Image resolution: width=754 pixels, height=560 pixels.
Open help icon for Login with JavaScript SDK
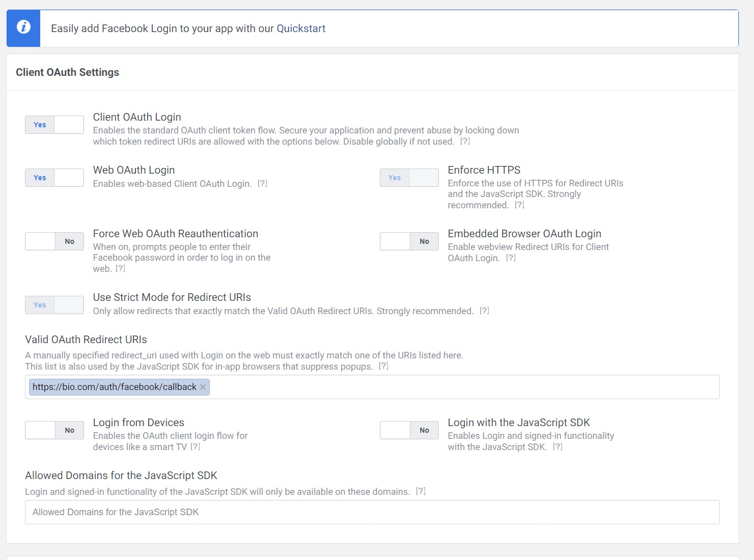point(557,446)
